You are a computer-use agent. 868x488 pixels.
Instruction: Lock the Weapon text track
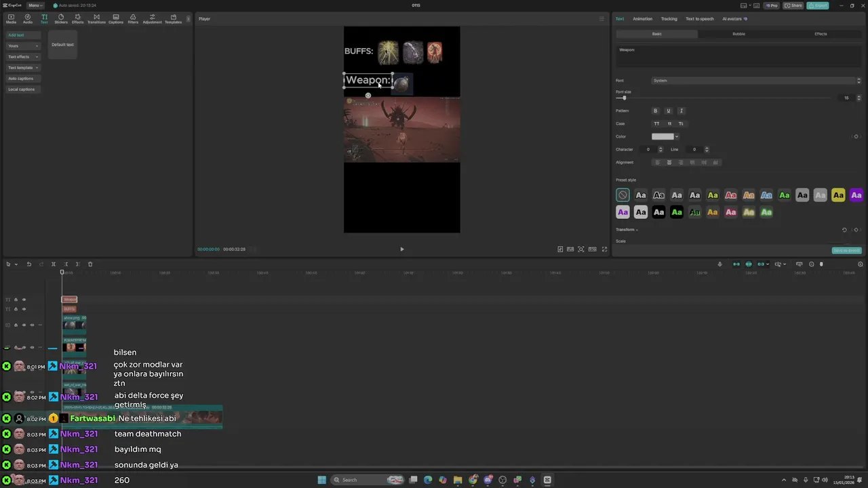[x=16, y=300]
